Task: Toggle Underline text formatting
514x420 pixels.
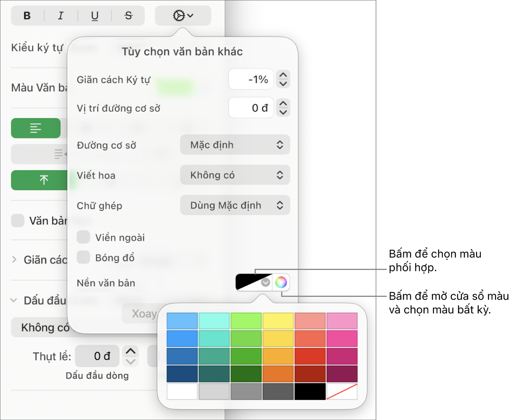Action: pos(95,16)
